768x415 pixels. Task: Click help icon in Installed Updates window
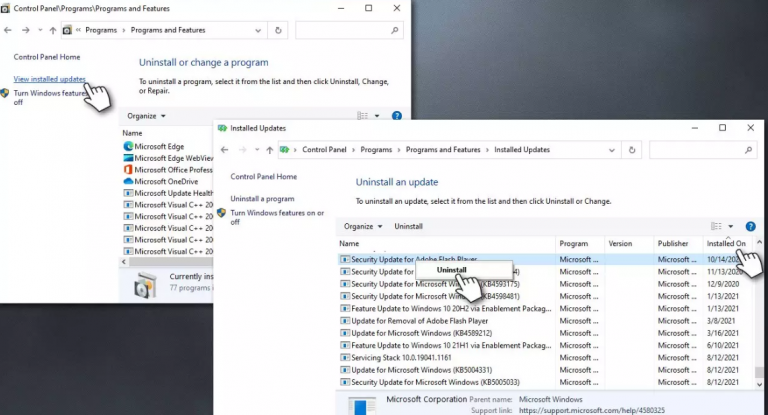tap(750, 226)
